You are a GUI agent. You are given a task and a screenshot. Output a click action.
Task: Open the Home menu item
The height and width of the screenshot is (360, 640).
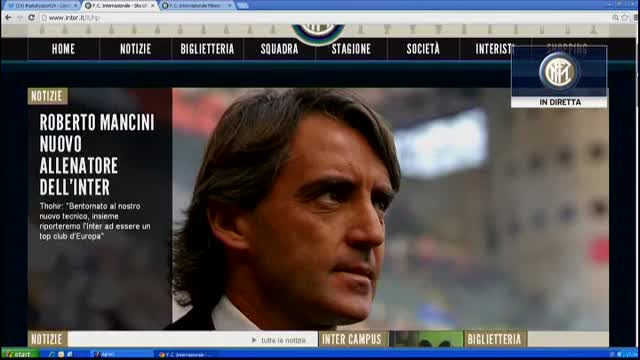point(63,49)
